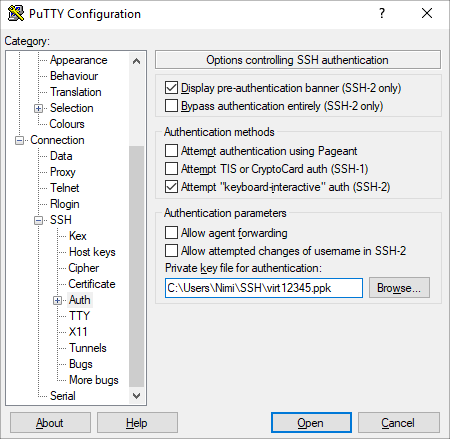
Task: Click the private key file path field
Action: tap(264, 288)
